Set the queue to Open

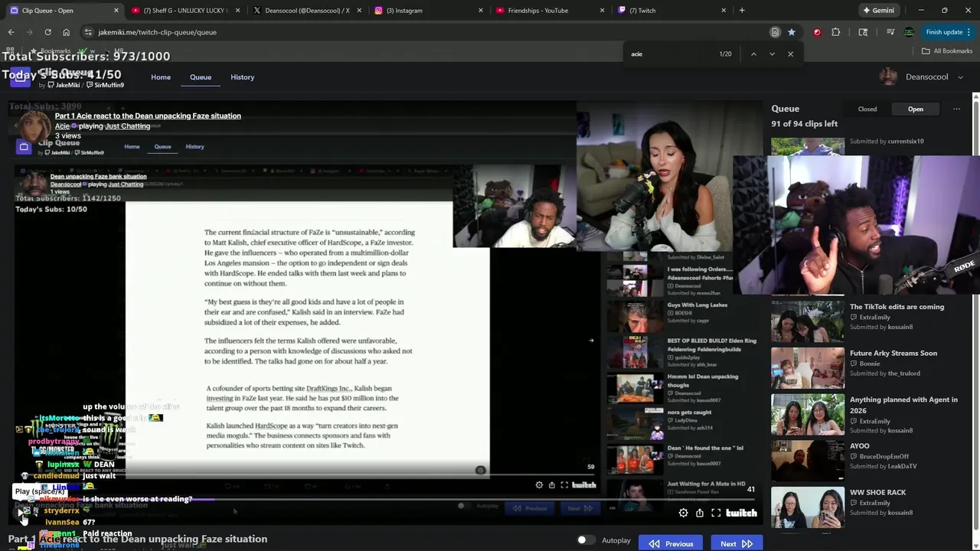[x=916, y=109]
